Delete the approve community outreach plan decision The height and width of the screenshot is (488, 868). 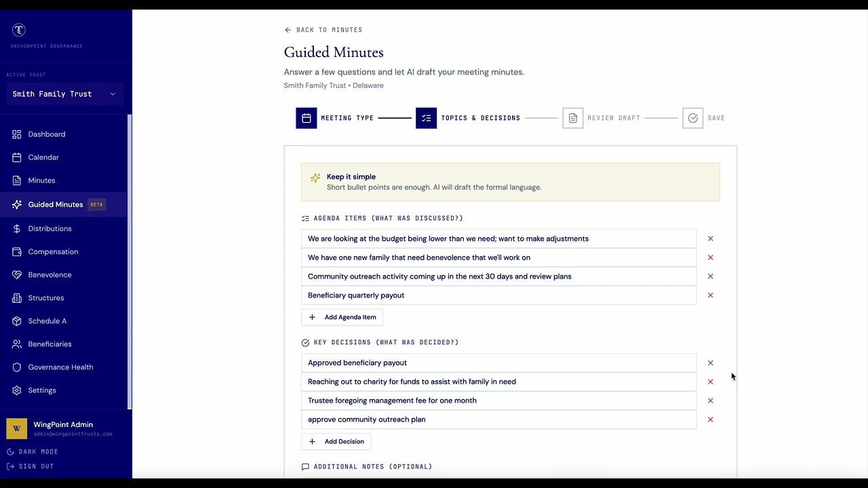click(x=710, y=420)
